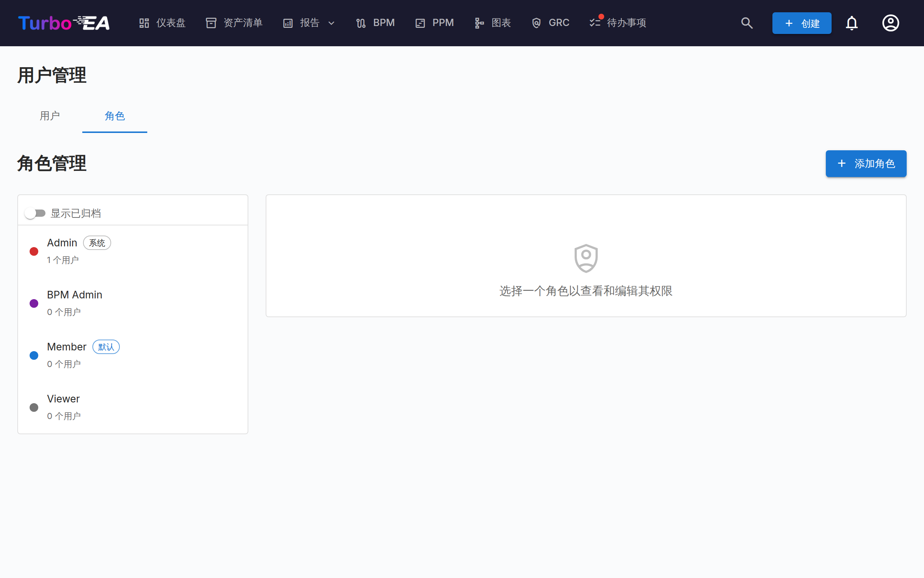Click the 用户管理 page title
This screenshot has width=924, height=578.
pyautogui.click(x=52, y=75)
